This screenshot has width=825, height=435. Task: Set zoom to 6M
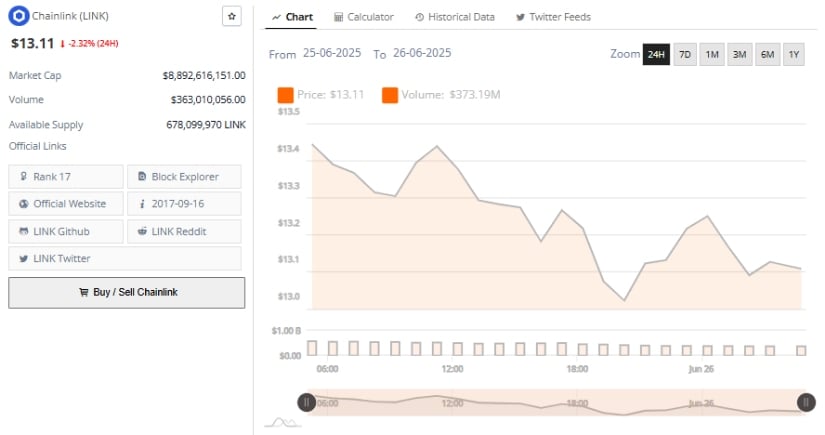(x=768, y=54)
